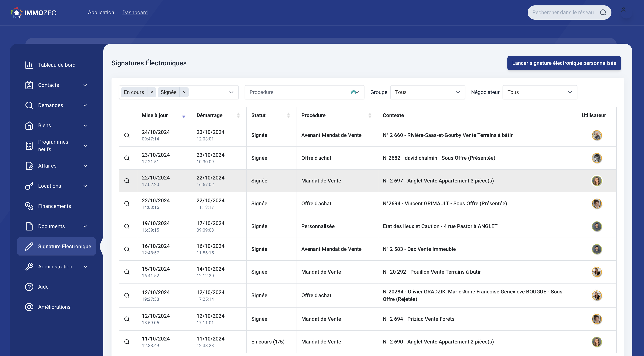Remove the 'Signée' filter tag
This screenshot has width=644, height=356.
point(184,92)
